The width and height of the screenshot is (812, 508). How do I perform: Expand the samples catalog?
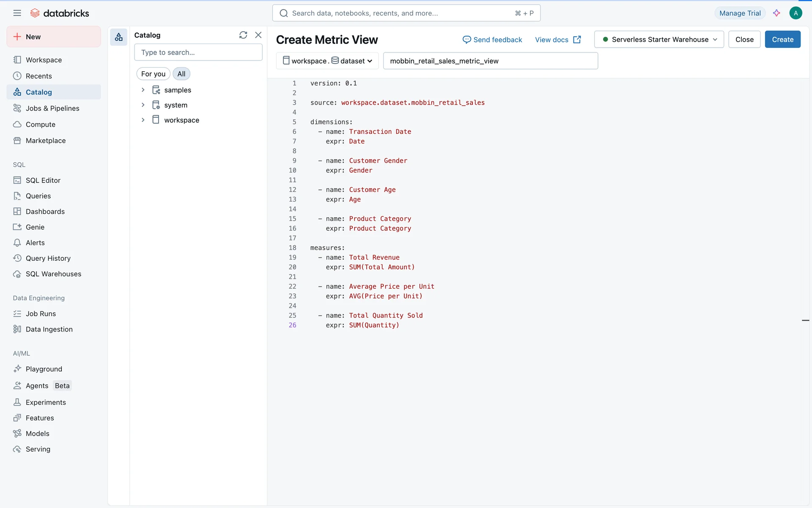tap(143, 90)
